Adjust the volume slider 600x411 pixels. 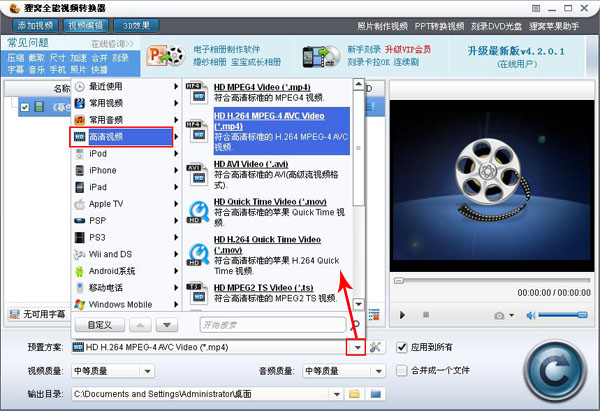562,315
